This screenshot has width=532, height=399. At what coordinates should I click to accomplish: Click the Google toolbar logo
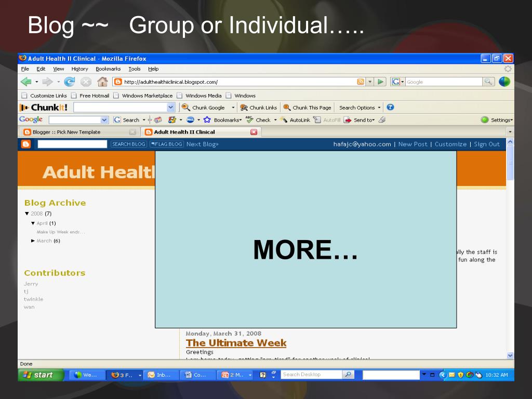click(31, 119)
